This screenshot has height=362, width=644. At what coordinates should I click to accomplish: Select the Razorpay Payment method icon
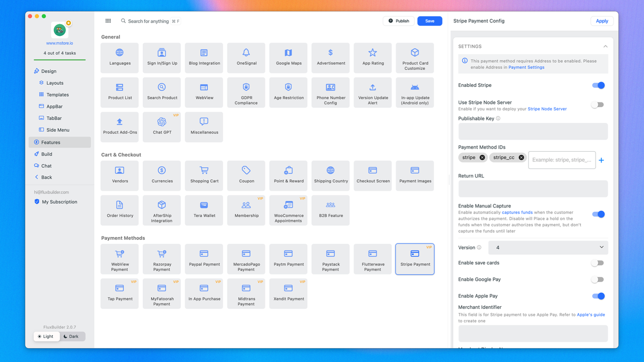coord(162,259)
